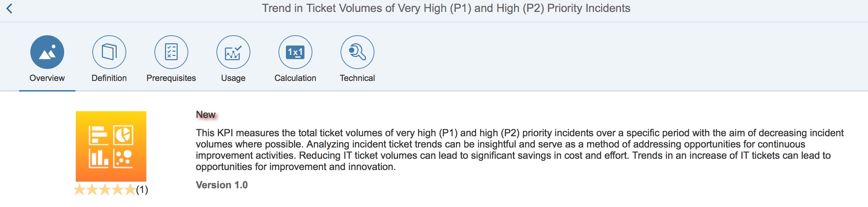Open the Definition document icon
Image resolution: width=868 pixels, height=207 pixels.
pos(109,52)
